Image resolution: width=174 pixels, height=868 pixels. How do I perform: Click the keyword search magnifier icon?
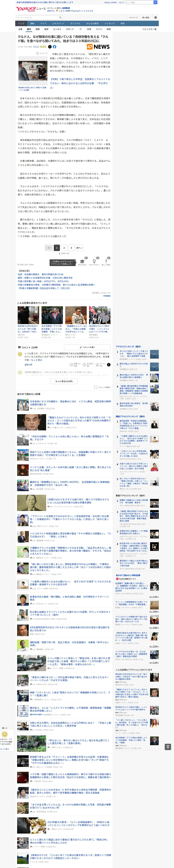point(60,18)
